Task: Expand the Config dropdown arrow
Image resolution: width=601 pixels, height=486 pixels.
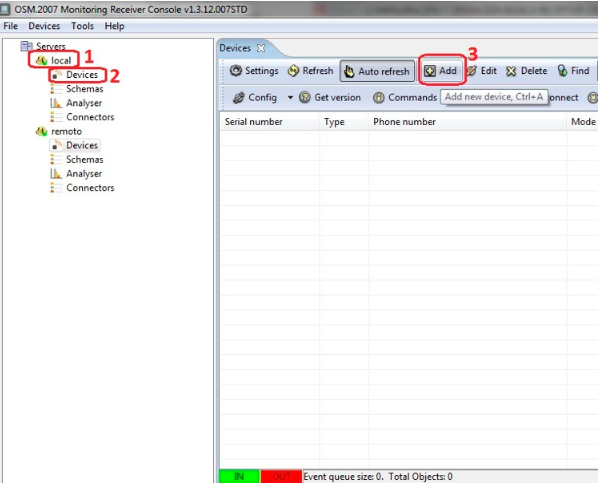Action: pyautogui.click(x=290, y=98)
